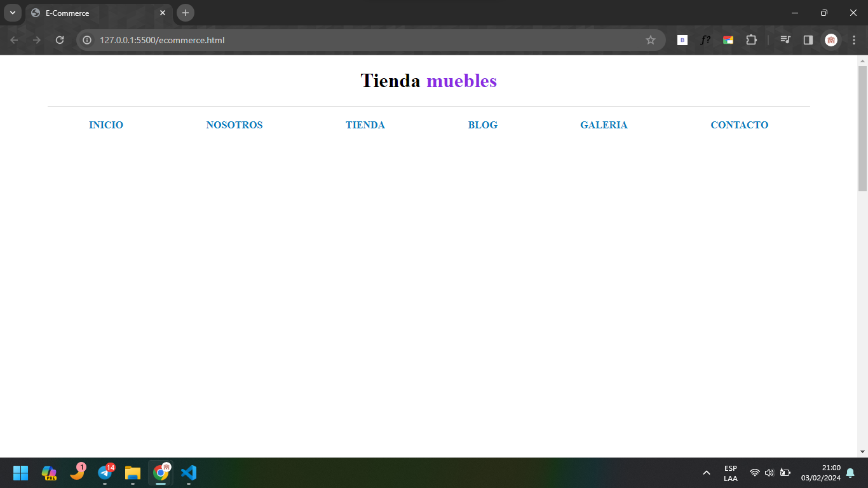Open Wi-Fi network settings in tray
The width and height of the screenshot is (868, 488).
pos(755,473)
